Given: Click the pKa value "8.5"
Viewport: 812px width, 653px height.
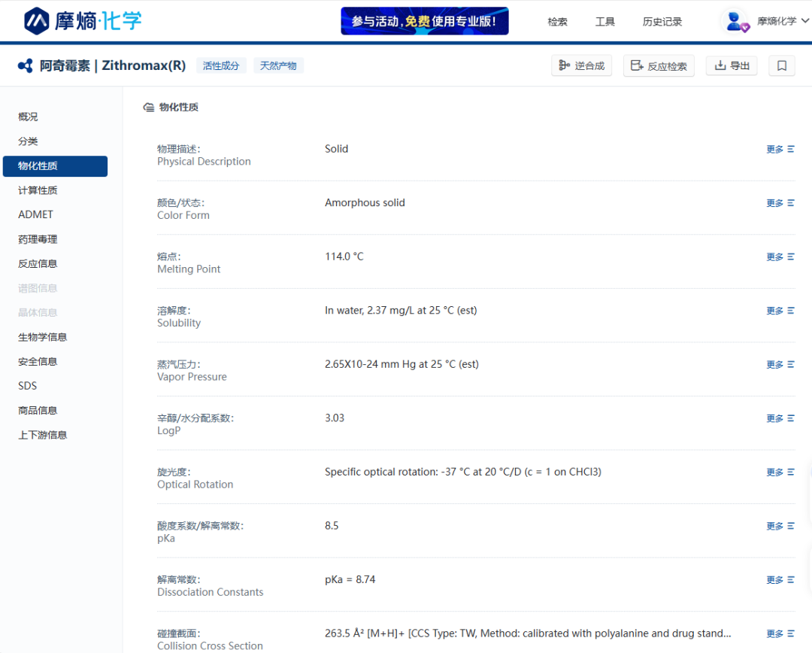Looking at the screenshot, I should [332, 526].
